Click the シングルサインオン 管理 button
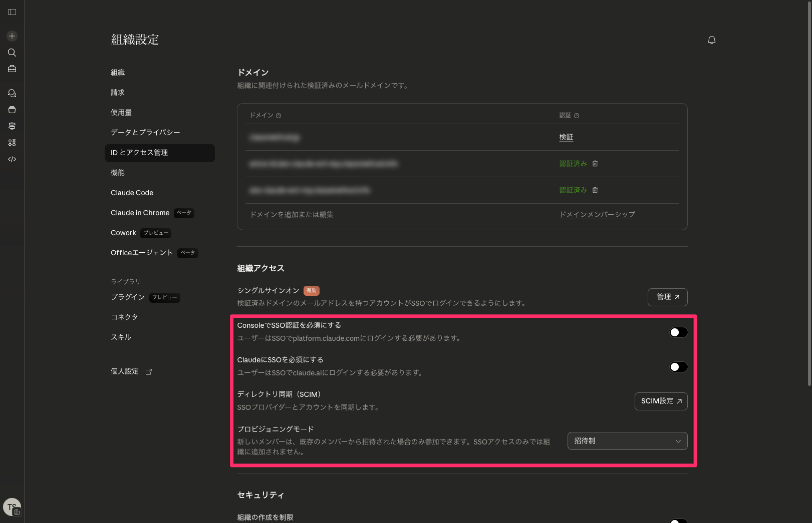The width and height of the screenshot is (812, 523). pyautogui.click(x=667, y=297)
